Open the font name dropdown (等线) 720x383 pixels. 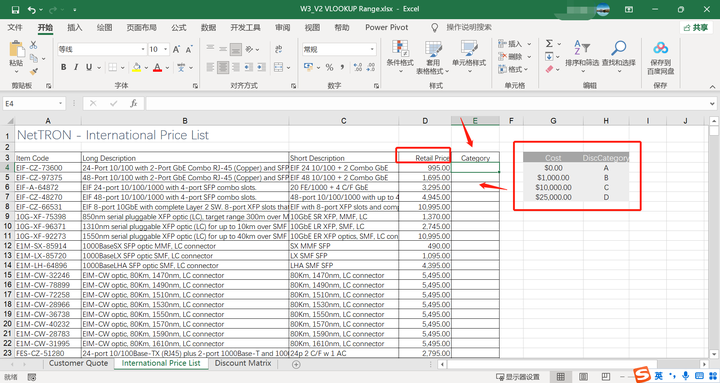(x=143, y=49)
